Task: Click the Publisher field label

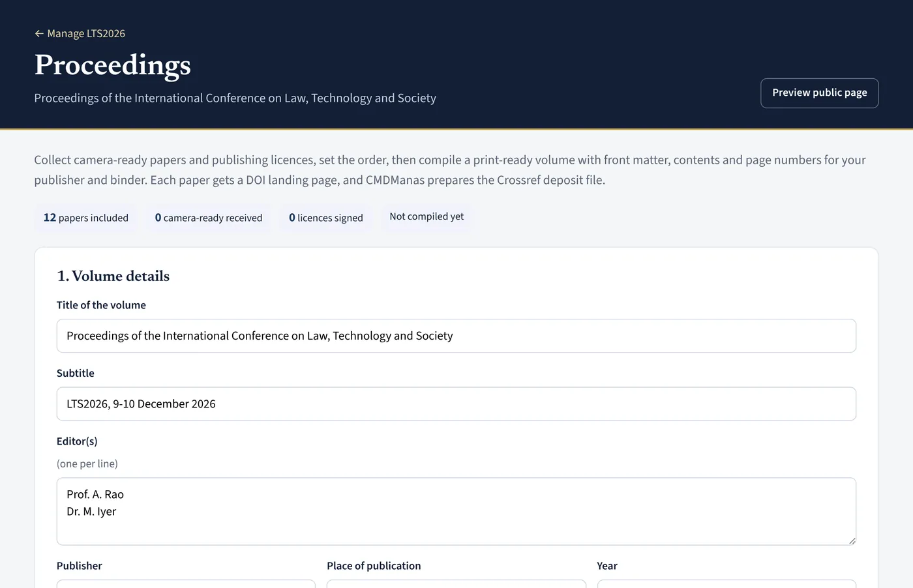Action: pos(80,566)
